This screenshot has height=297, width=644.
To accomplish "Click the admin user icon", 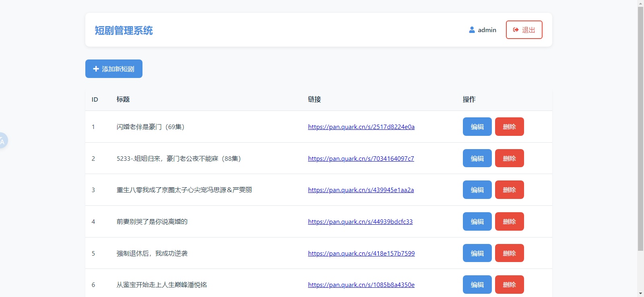I will click(472, 30).
